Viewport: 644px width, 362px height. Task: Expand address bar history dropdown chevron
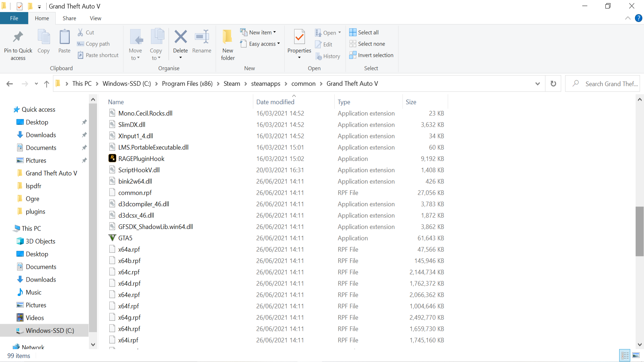pyautogui.click(x=538, y=84)
